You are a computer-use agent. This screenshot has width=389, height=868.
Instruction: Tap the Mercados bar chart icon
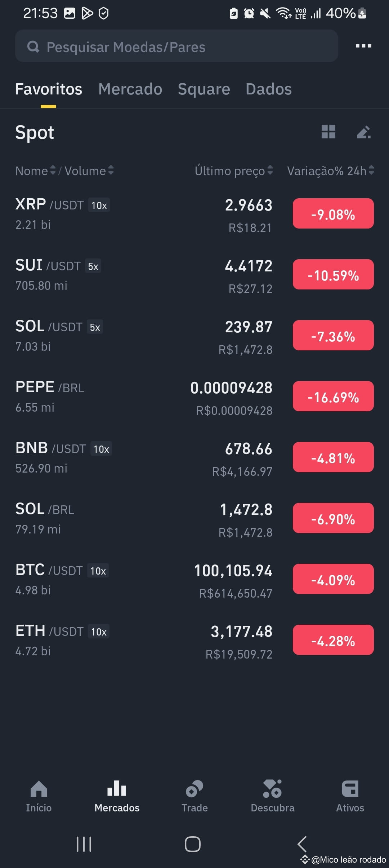pos(117,788)
